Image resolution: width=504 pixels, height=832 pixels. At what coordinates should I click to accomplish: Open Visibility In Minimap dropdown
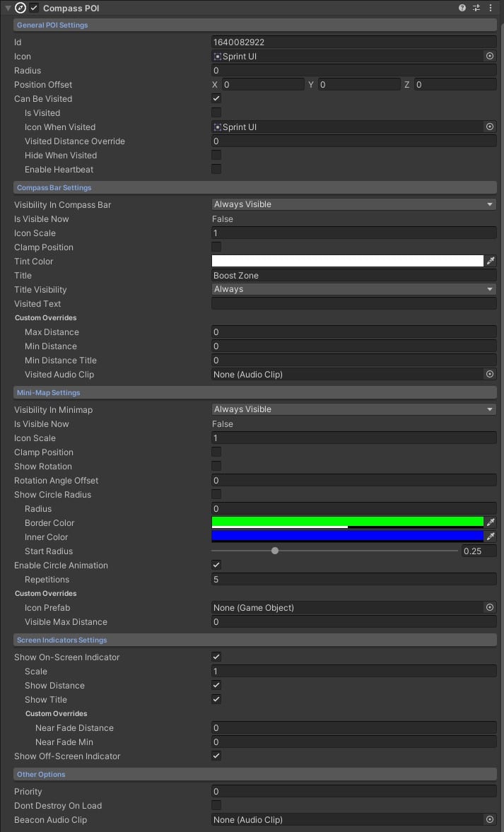click(x=353, y=410)
